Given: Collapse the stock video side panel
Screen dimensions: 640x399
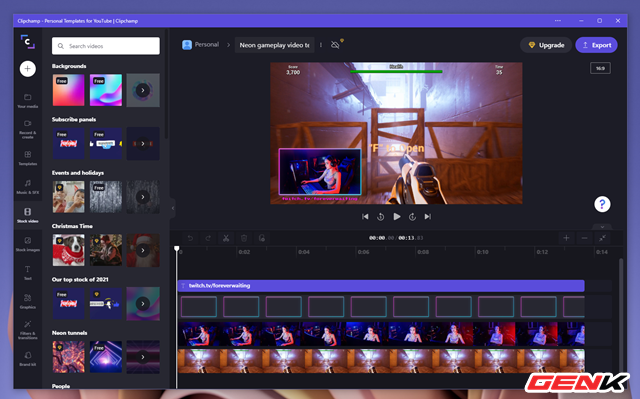Looking at the screenshot, I should (x=173, y=208).
